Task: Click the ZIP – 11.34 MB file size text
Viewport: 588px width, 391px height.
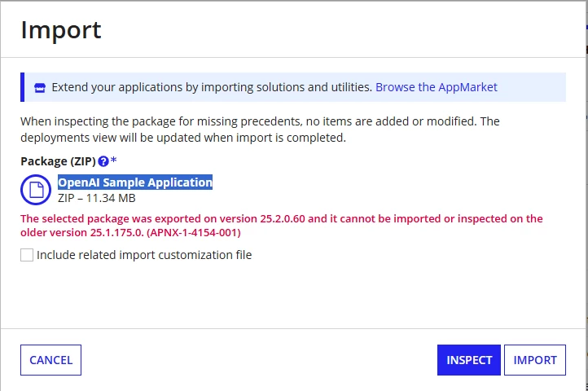Action: click(96, 198)
